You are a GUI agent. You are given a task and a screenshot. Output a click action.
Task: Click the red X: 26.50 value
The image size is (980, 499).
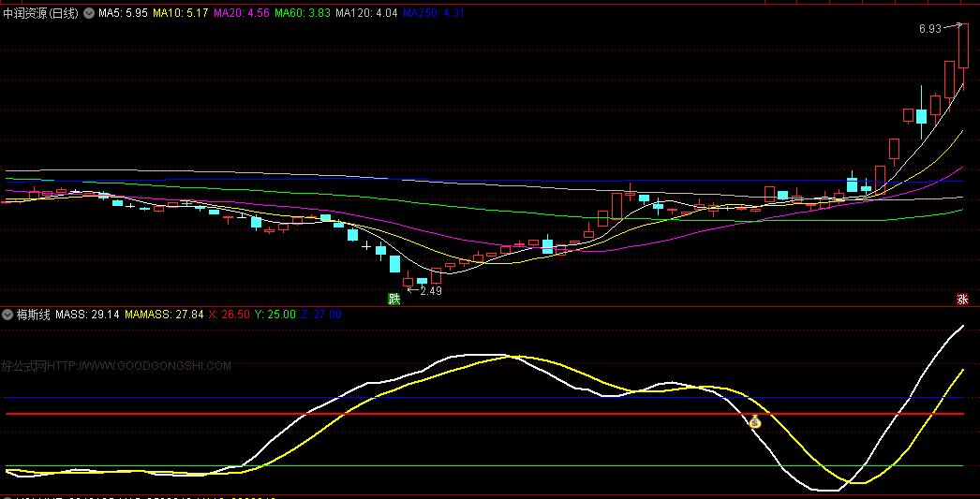click(230, 315)
